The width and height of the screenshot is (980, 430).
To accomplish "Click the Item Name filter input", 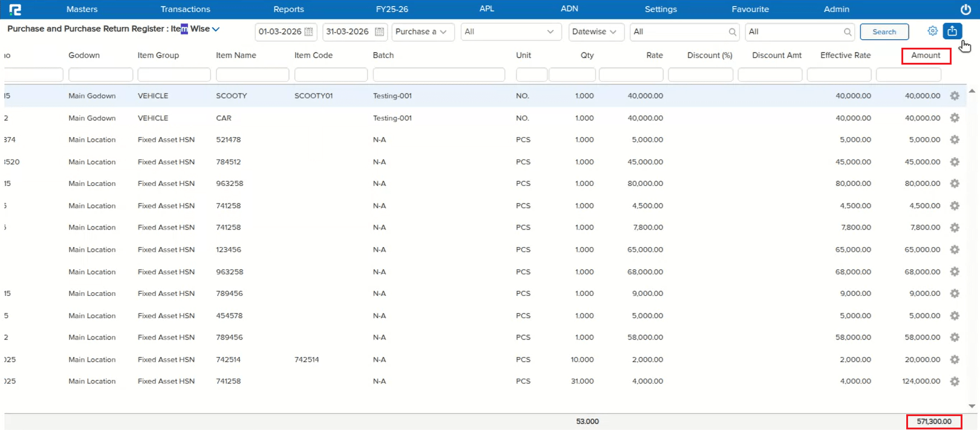I will pyautogui.click(x=252, y=74).
